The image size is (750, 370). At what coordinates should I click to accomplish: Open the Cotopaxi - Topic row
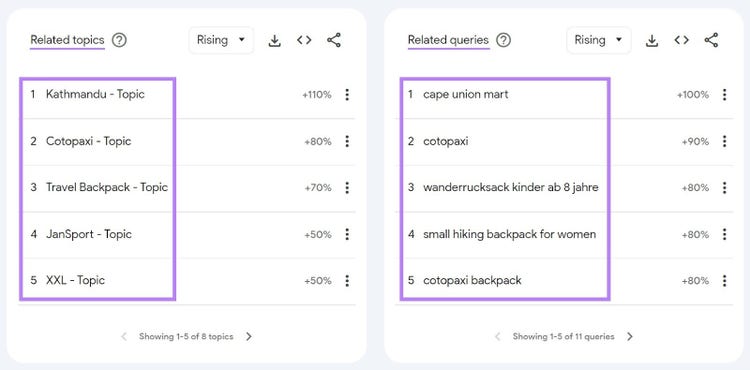pyautogui.click(x=187, y=141)
